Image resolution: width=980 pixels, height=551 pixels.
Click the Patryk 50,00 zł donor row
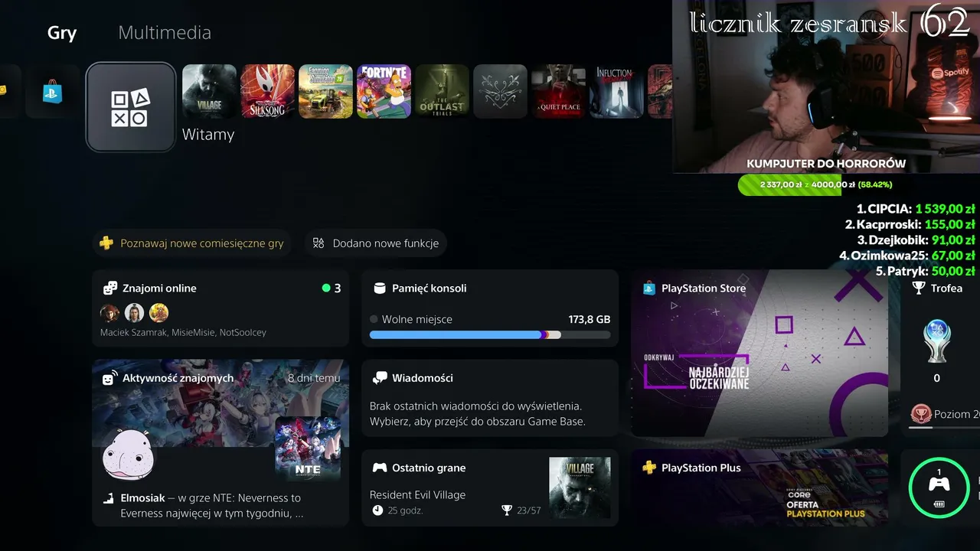pos(926,271)
